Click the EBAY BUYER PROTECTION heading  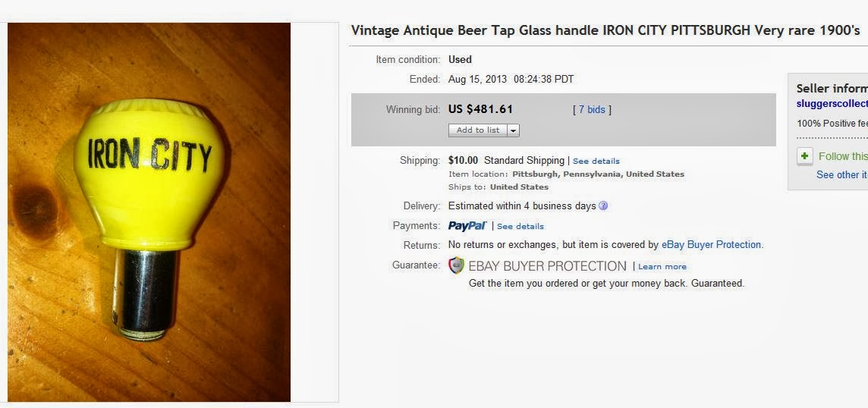547,266
